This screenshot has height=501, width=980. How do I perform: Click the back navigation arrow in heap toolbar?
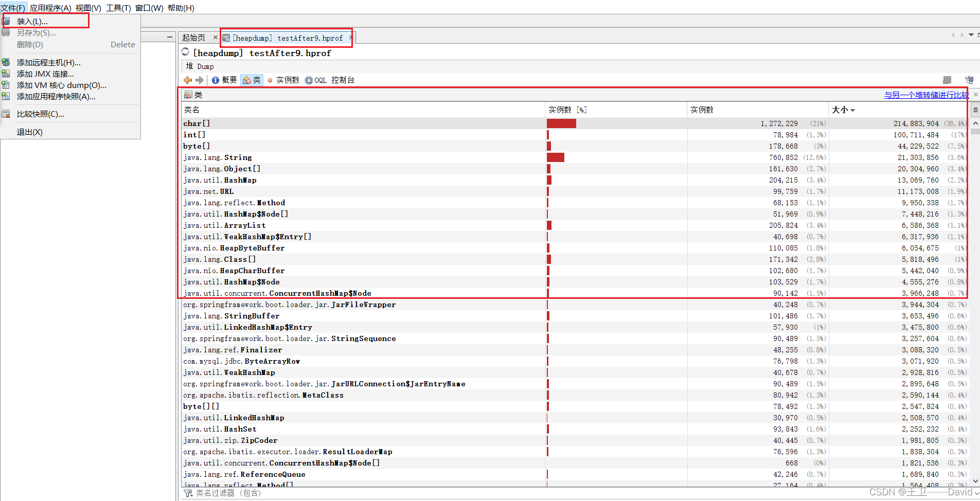point(188,80)
